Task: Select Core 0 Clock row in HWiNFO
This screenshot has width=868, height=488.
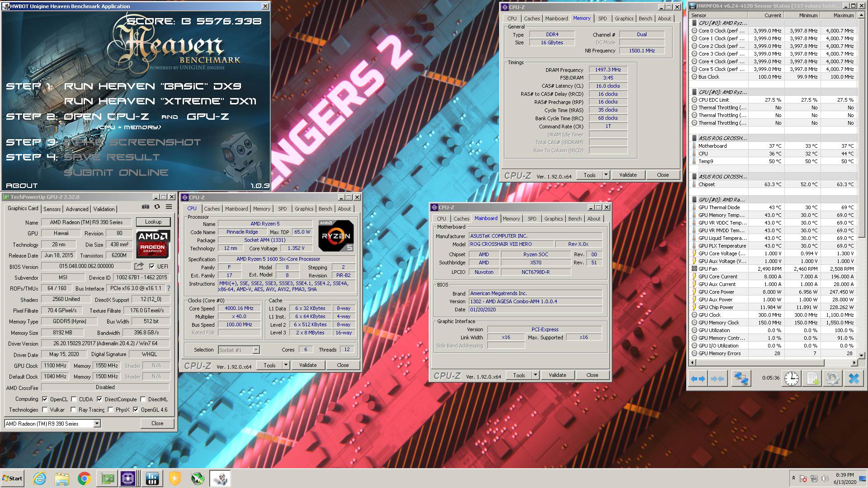Action: point(773,31)
